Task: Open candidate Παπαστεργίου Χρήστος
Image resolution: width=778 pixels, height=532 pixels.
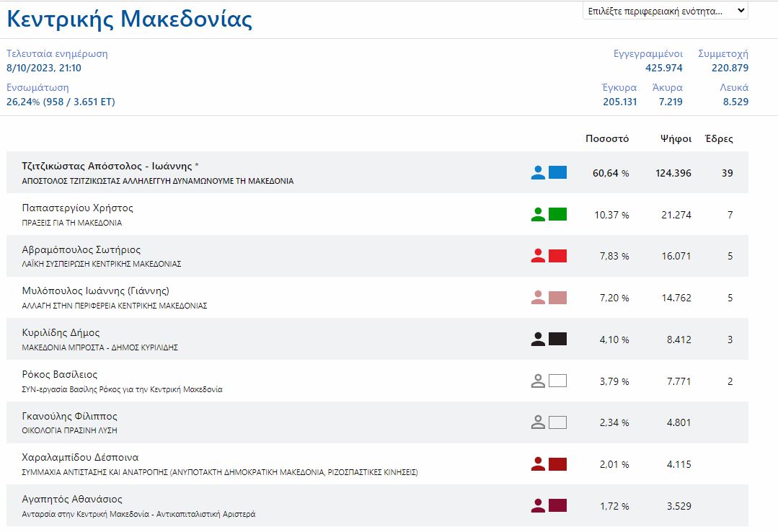Action: pyautogui.click(x=78, y=208)
